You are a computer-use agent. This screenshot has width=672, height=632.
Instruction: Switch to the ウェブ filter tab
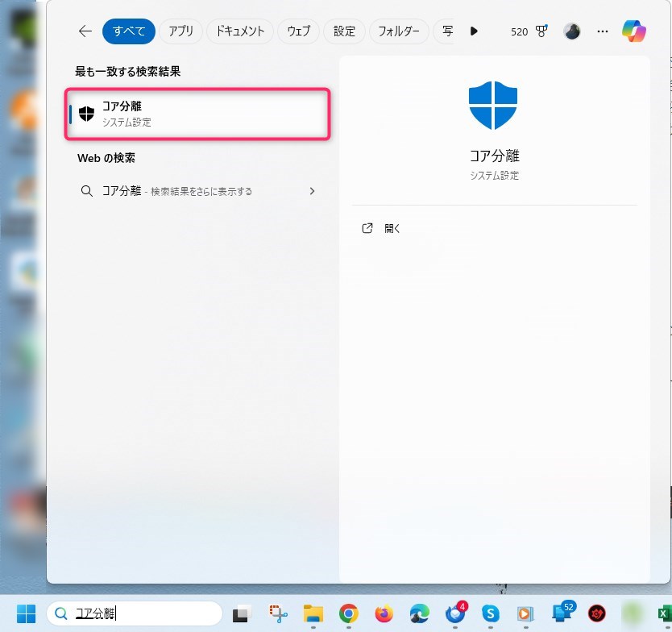(298, 31)
